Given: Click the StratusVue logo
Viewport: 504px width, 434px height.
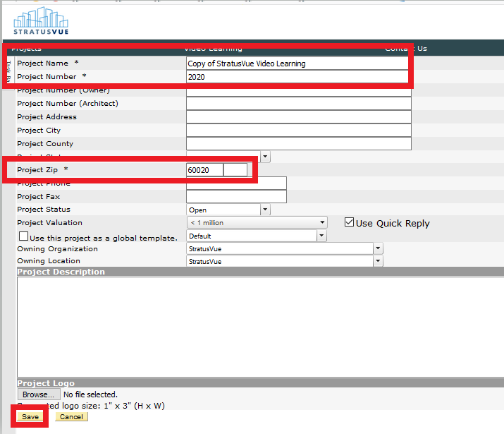Looking at the screenshot, I should (x=41, y=21).
